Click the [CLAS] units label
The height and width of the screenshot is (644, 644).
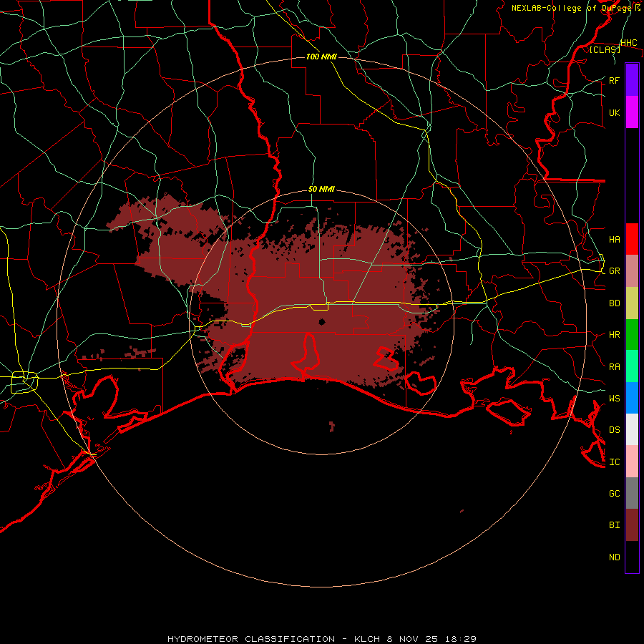click(605, 49)
